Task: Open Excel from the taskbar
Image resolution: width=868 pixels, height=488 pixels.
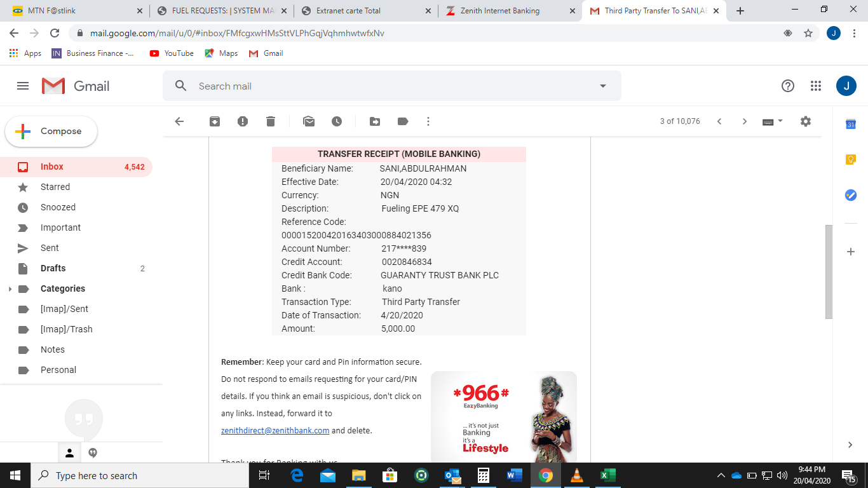Action: [608, 475]
